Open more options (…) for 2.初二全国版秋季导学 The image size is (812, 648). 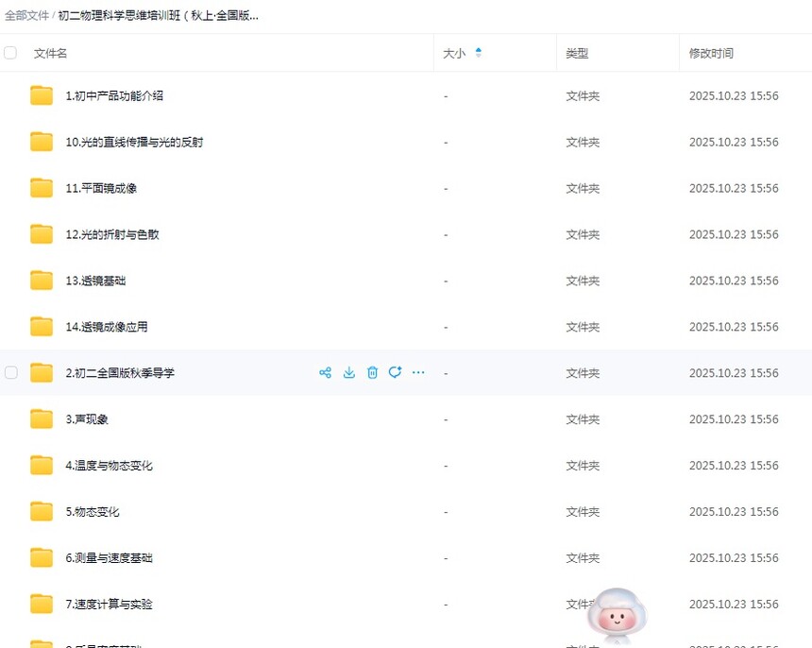pos(418,373)
